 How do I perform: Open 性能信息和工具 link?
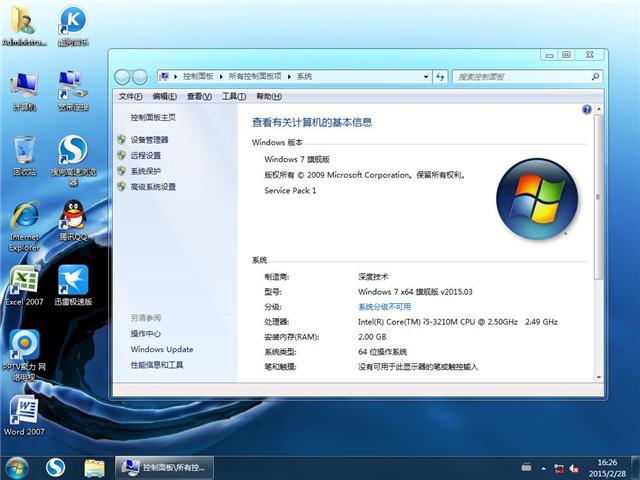click(157, 365)
